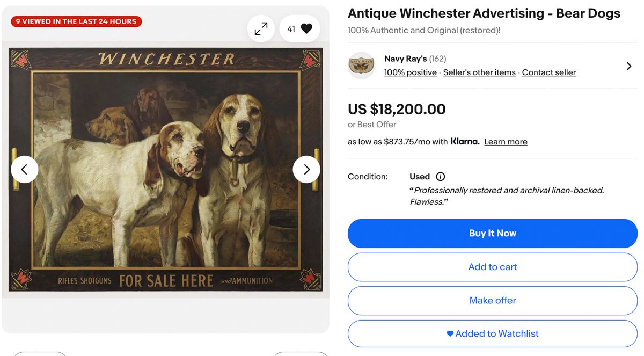The height and width of the screenshot is (356, 644).
Task: Add the item to cart
Action: pos(492,267)
